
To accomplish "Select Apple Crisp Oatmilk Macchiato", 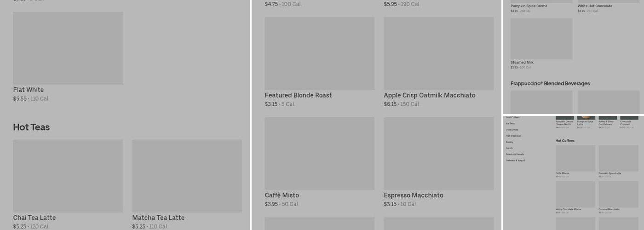I will point(438,54).
